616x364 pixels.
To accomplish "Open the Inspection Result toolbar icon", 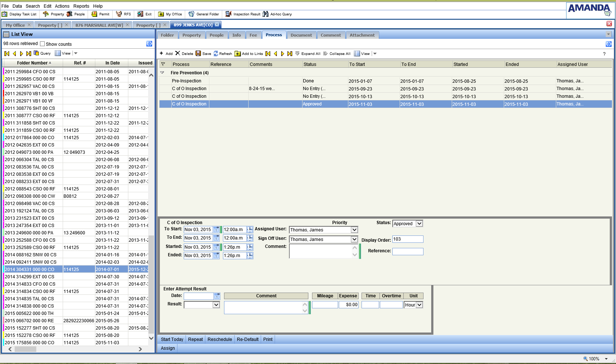I will point(228,14).
